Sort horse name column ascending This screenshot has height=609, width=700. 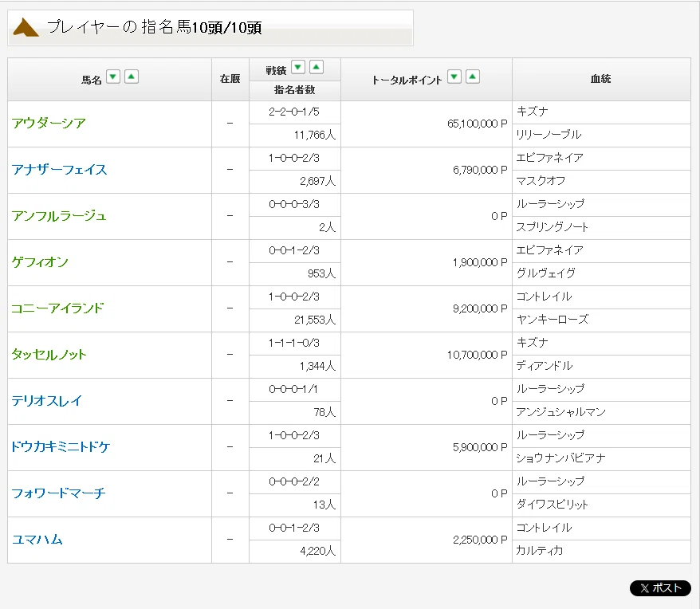[x=132, y=77]
